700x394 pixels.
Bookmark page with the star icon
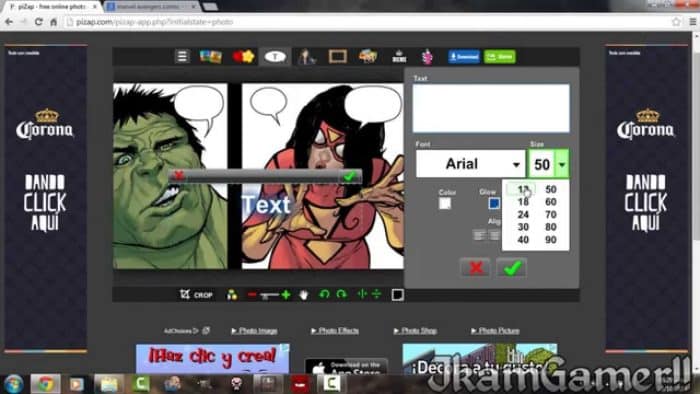676,22
